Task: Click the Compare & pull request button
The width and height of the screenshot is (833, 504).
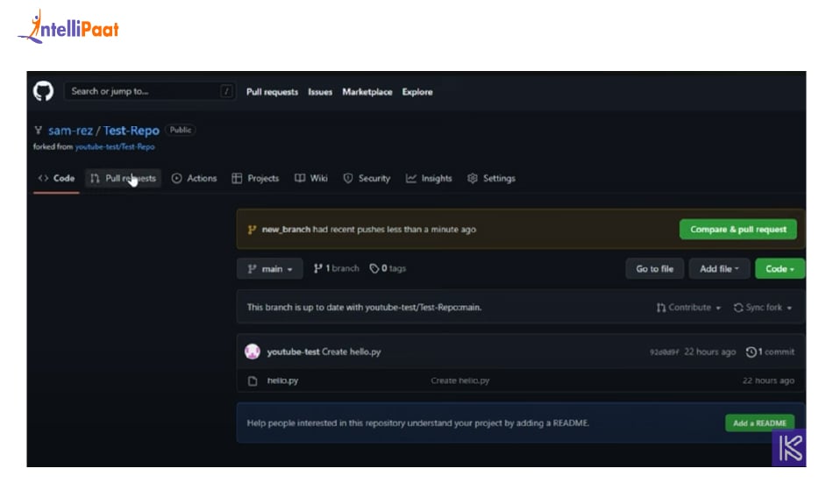Action: (738, 230)
